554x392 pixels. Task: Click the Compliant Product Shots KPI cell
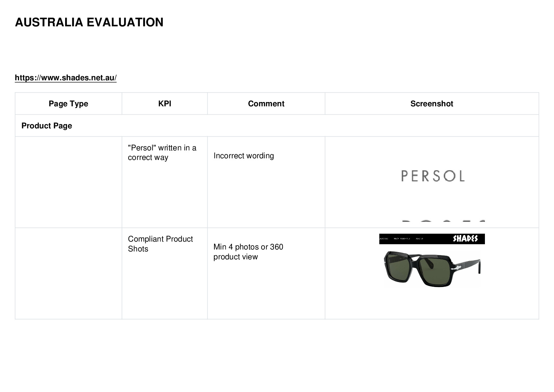[164, 273]
